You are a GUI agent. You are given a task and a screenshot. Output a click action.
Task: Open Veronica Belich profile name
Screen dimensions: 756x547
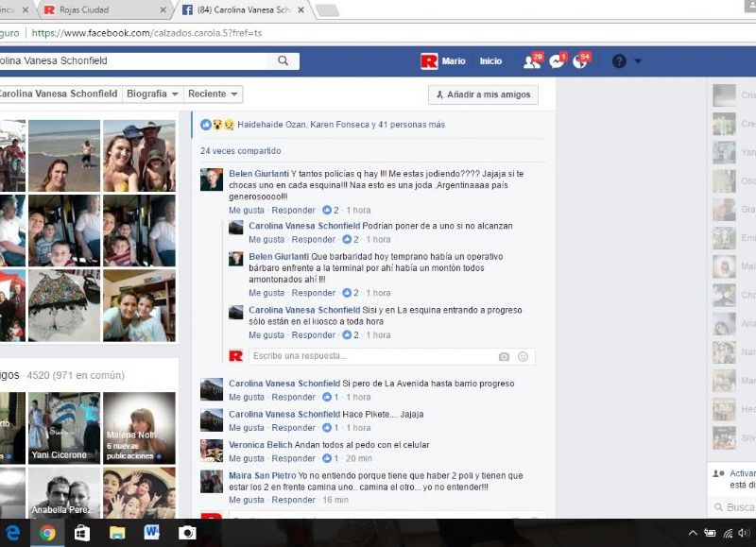261,445
